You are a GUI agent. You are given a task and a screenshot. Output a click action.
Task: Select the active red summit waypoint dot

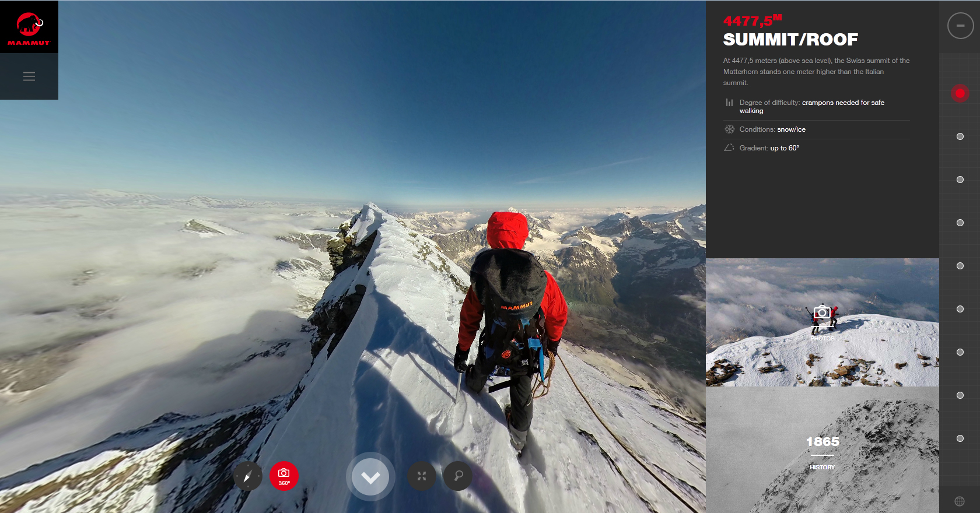click(960, 93)
